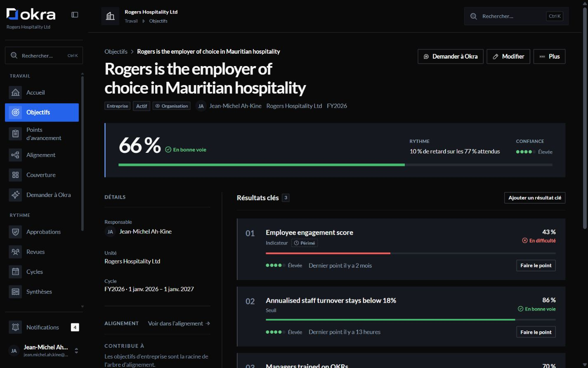Click Objectifs in the top breadcrumb
Screen dimensions: 588x368
[x=158, y=21]
